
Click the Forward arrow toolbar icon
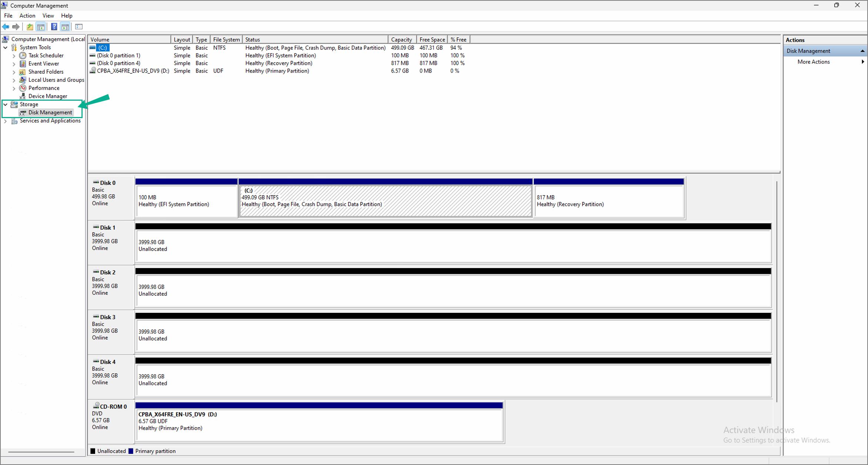16,27
